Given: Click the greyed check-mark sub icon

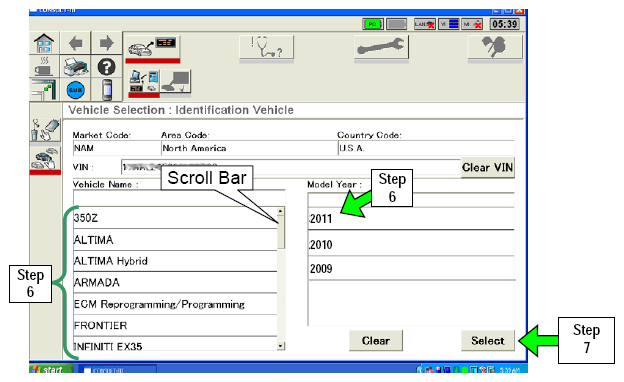Looking at the screenshot, I should (x=176, y=82).
